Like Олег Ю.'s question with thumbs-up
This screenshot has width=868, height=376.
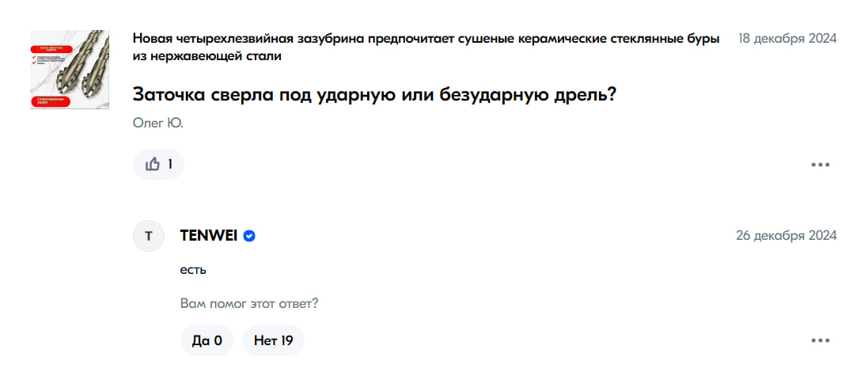tap(153, 165)
